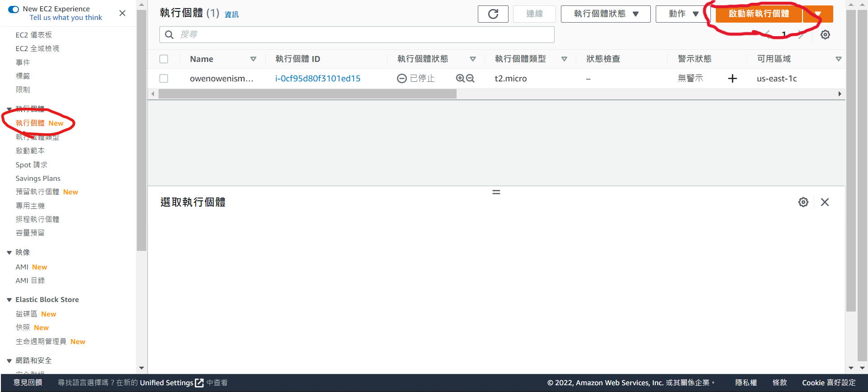This screenshot has width=868, height=392.
Task: Click the plus icon in 警示狀態 column
Action: [733, 79]
